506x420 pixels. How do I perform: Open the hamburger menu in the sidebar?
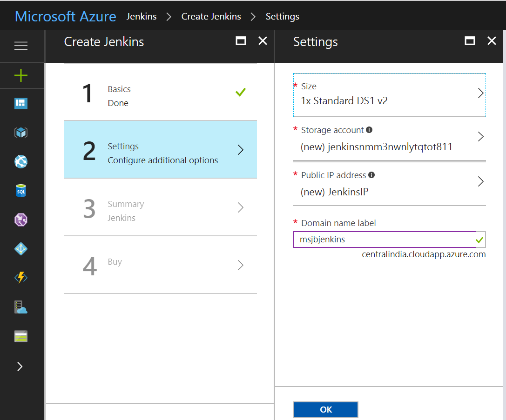click(21, 46)
